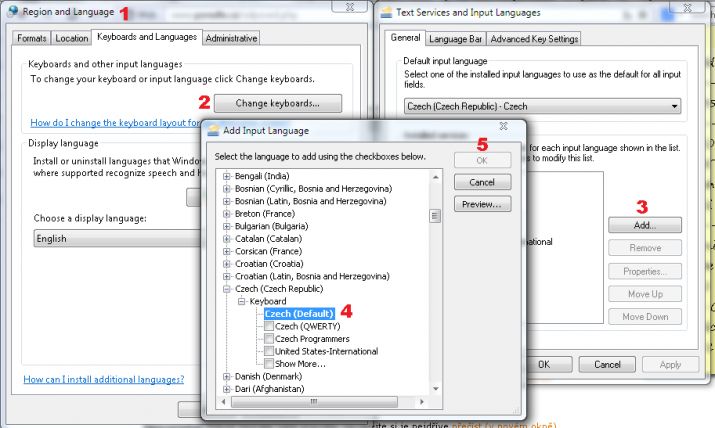This screenshot has height=428, width=715.
Task: Click the Move Up button
Action: click(645, 294)
